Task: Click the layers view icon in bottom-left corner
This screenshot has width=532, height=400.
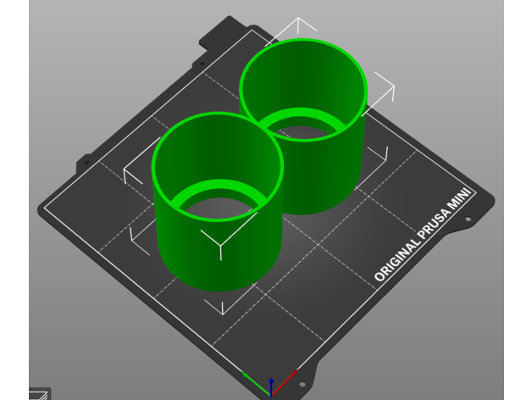Action: pos(39,393)
